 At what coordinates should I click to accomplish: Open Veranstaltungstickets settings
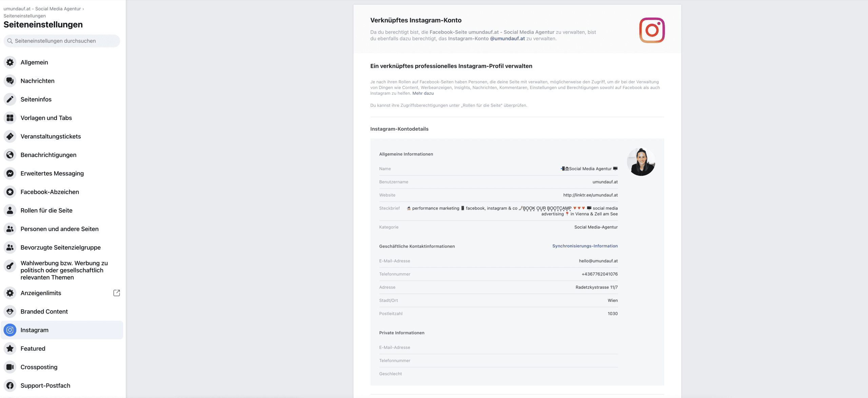62,136
